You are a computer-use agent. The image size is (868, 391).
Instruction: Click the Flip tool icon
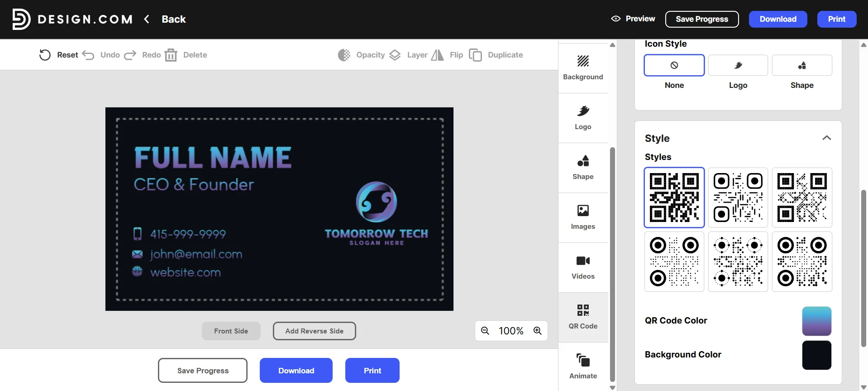click(x=438, y=55)
